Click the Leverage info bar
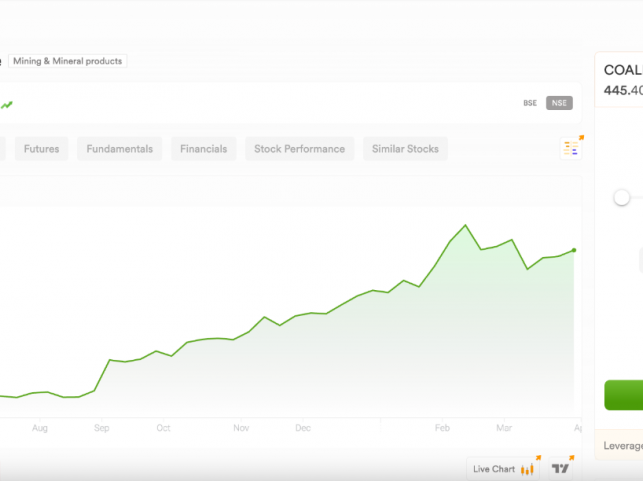 point(622,445)
